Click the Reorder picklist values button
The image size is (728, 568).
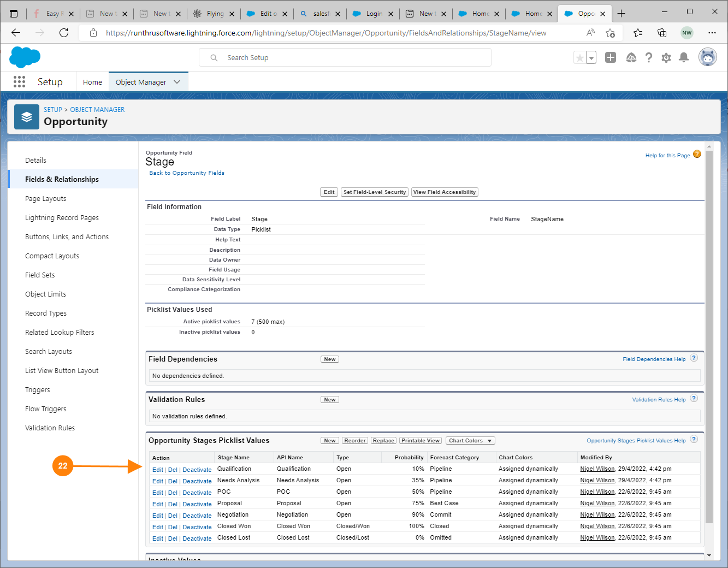click(x=355, y=441)
